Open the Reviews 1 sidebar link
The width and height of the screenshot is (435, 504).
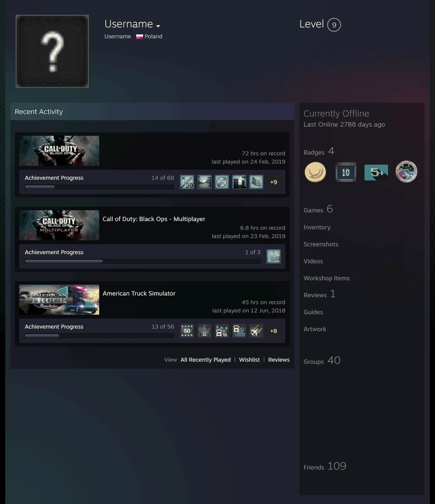(319, 294)
